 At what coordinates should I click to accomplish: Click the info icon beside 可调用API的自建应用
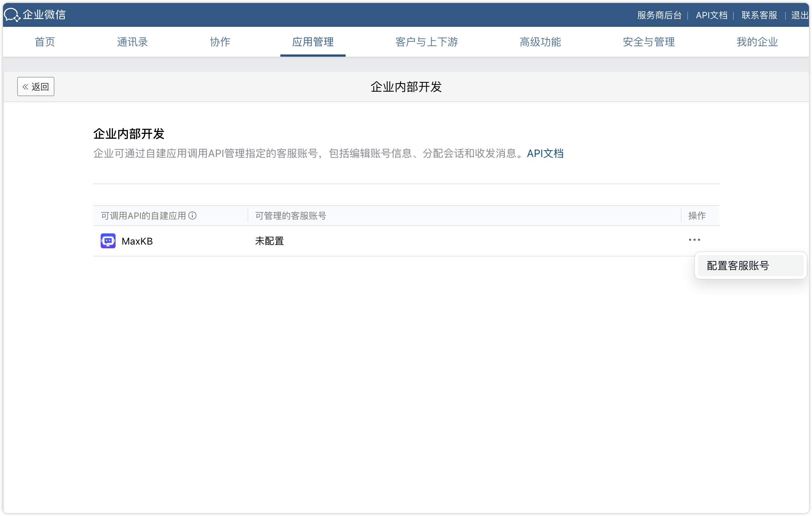click(192, 216)
